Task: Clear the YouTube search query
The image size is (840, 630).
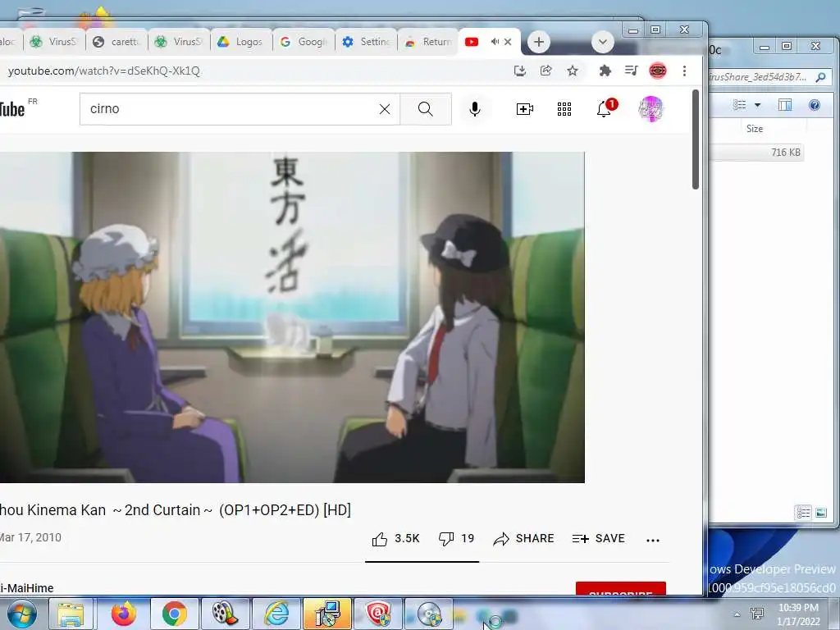Action: tap(385, 109)
